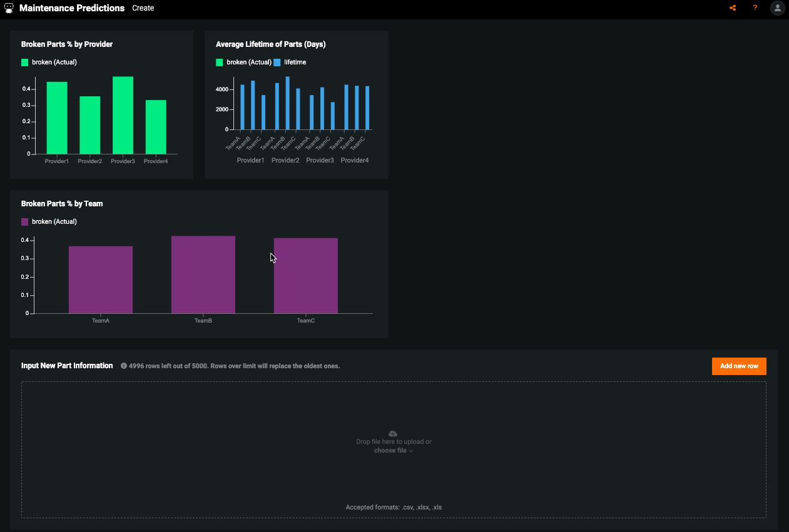Click the TeamA purple bar
The image size is (789, 532).
101,279
